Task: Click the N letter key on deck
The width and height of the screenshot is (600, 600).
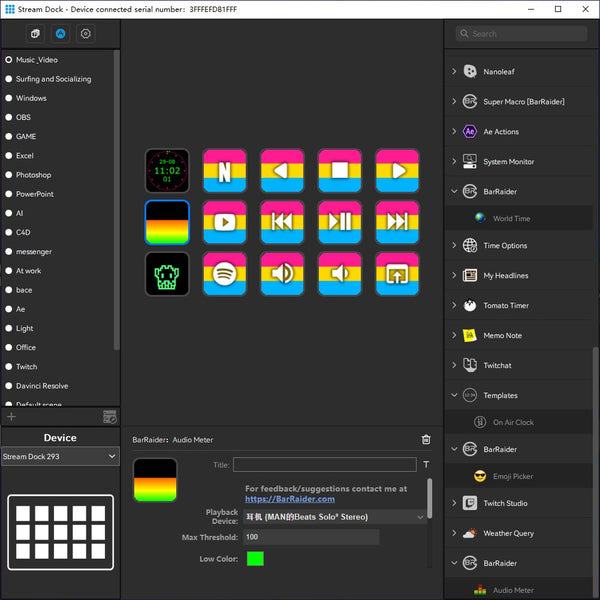Action: pos(225,171)
